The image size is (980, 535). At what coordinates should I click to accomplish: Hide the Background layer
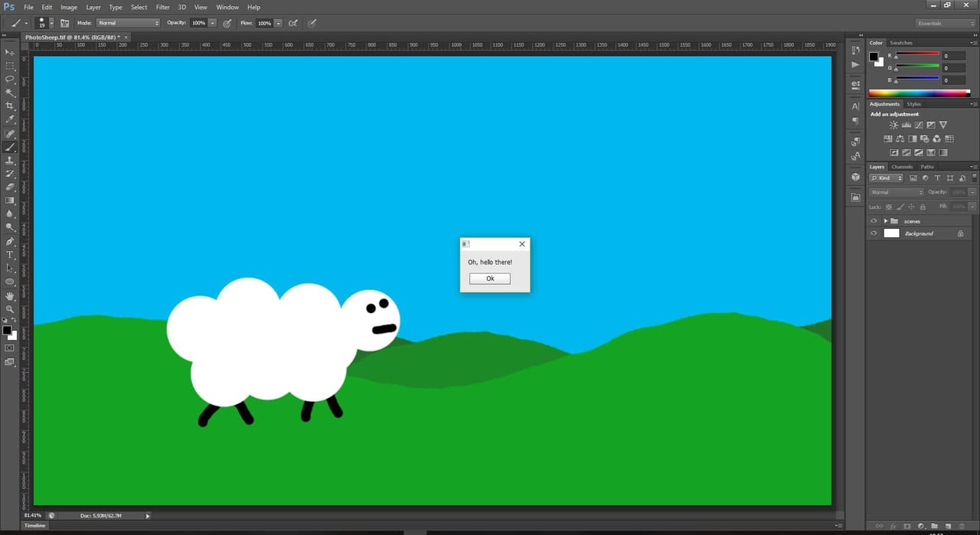(x=874, y=233)
